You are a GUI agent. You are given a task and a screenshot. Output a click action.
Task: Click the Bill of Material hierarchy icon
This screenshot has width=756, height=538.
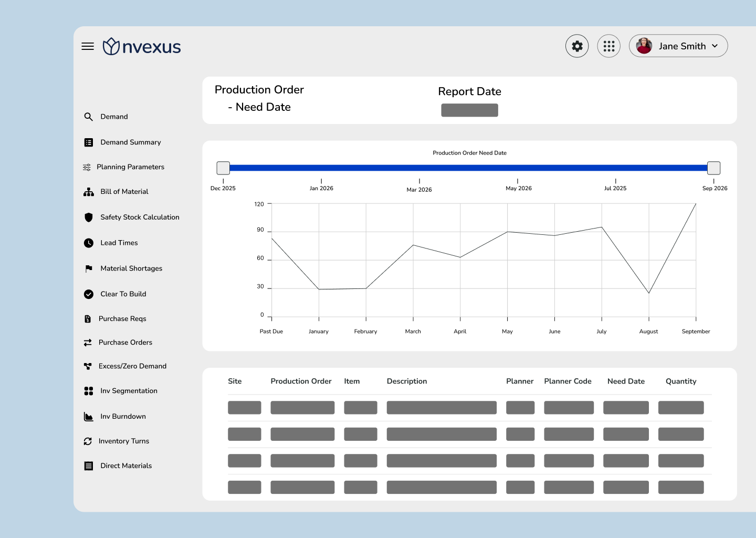[x=89, y=192]
